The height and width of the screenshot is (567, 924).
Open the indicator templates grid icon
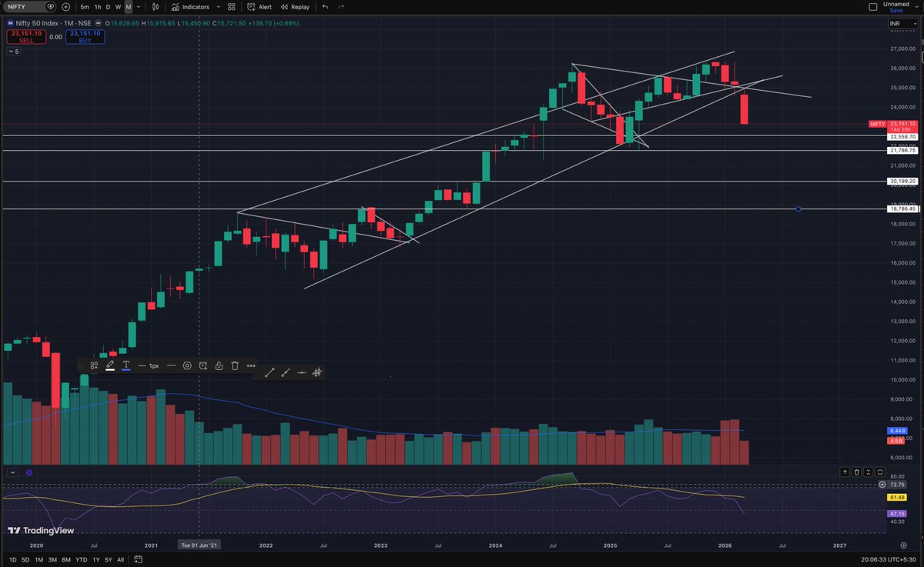pos(232,7)
